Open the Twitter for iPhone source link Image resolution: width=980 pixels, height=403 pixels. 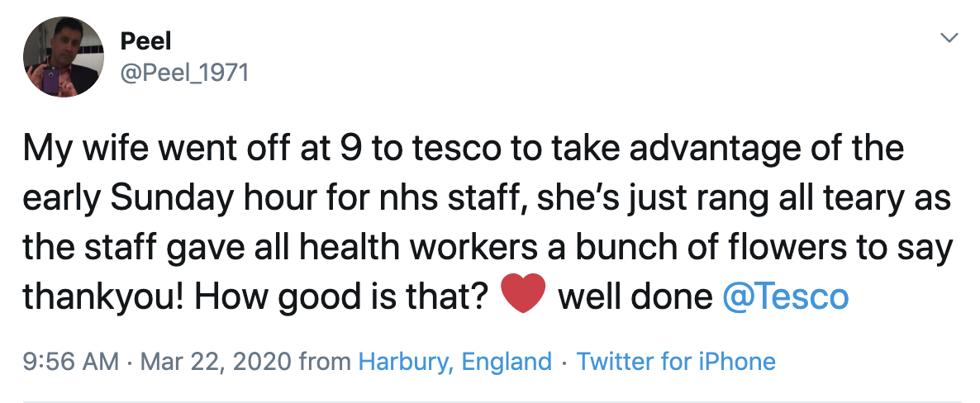coord(676,361)
